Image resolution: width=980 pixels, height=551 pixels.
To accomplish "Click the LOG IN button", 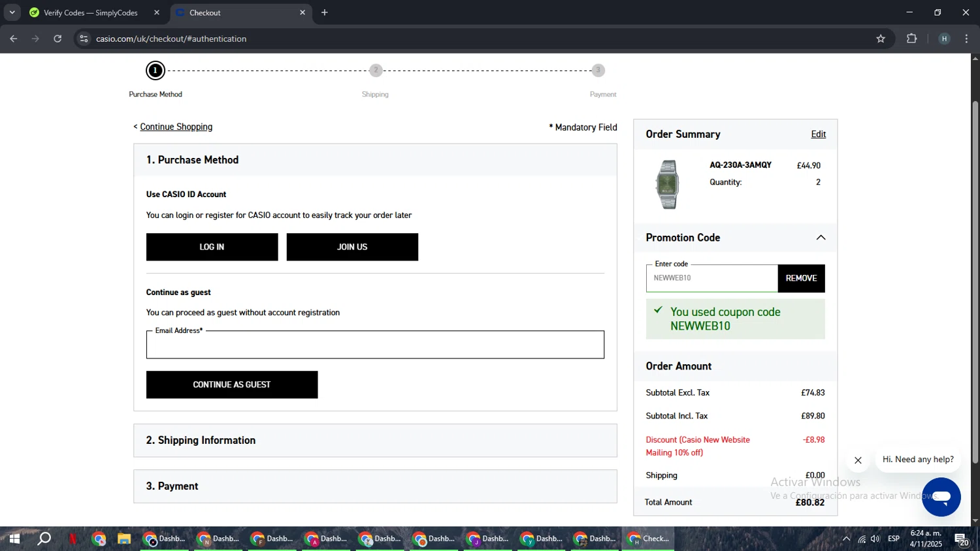I will click(212, 247).
